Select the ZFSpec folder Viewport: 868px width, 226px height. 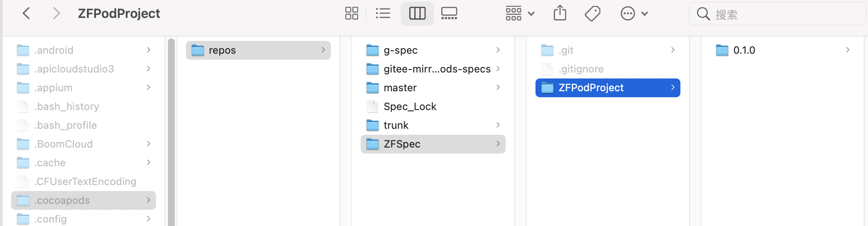pos(433,144)
